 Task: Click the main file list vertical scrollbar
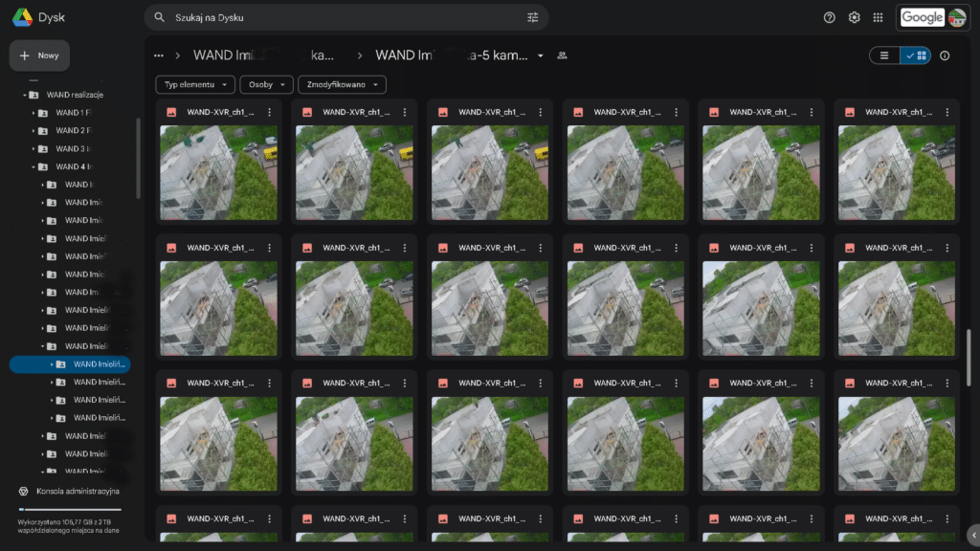click(969, 358)
